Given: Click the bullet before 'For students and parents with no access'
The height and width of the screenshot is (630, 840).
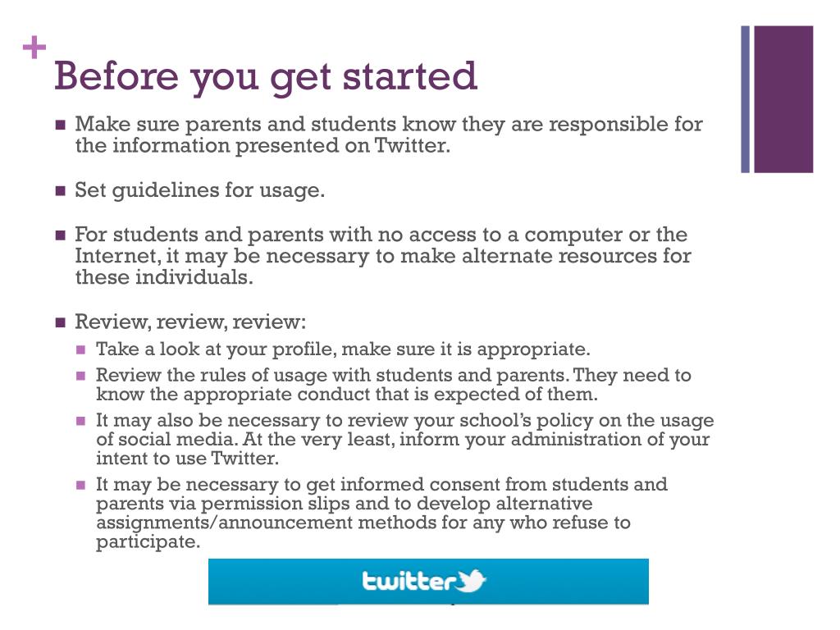Looking at the screenshot, I should click(60, 236).
